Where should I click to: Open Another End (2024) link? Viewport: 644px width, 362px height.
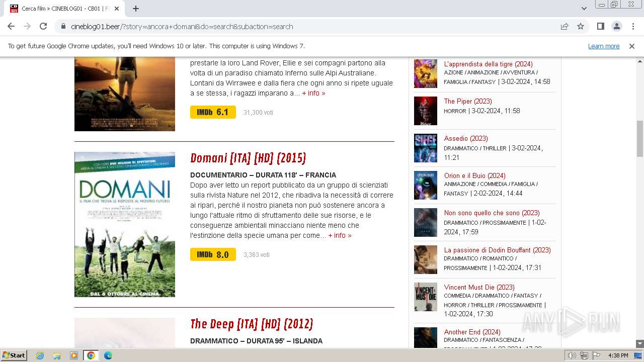tap(472, 332)
